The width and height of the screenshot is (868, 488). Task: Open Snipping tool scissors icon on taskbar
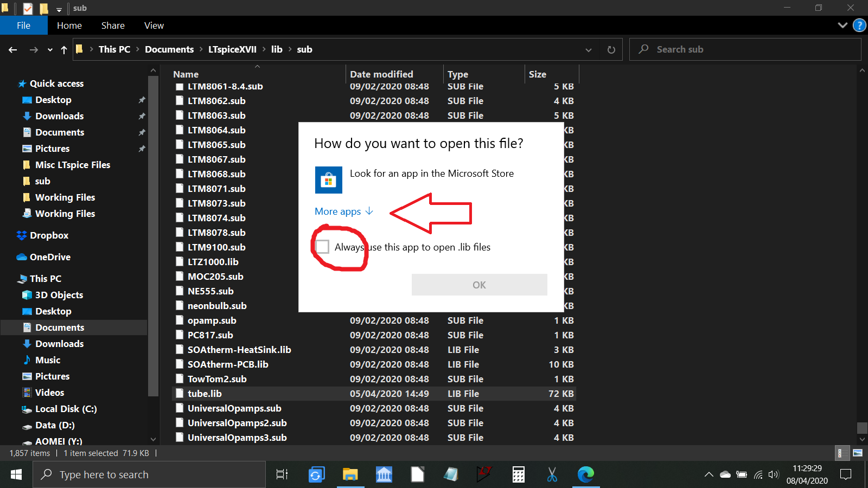pyautogui.click(x=552, y=474)
